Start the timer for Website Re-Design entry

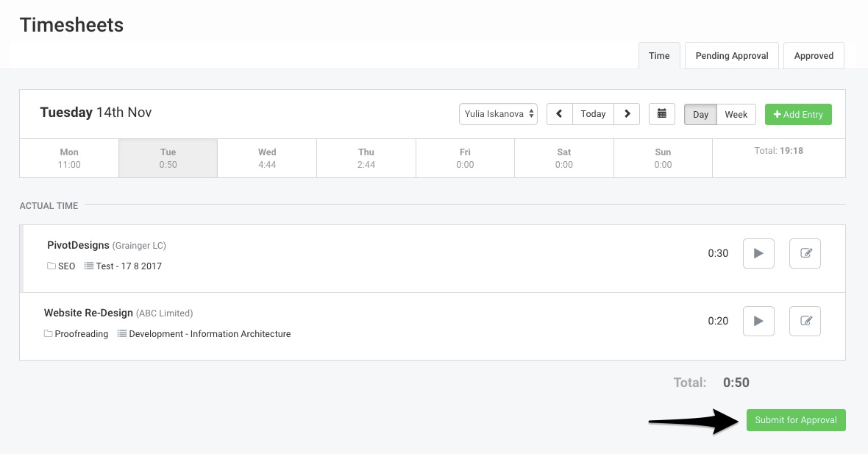coord(758,321)
